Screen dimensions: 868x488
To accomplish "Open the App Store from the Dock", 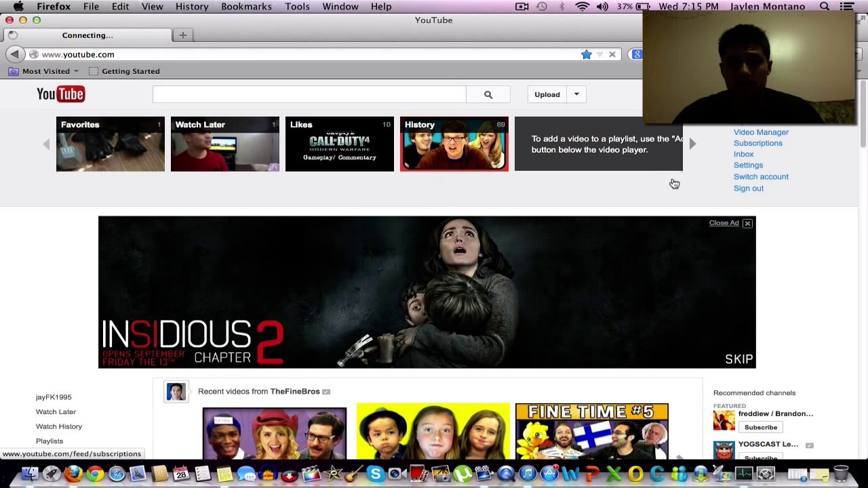I will coord(549,474).
